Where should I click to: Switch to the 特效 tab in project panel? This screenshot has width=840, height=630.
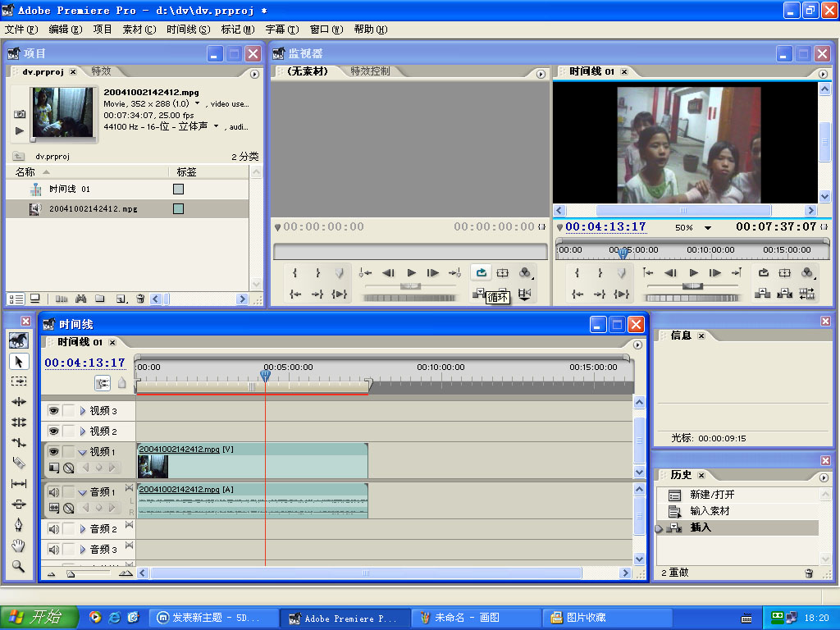coord(101,71)
